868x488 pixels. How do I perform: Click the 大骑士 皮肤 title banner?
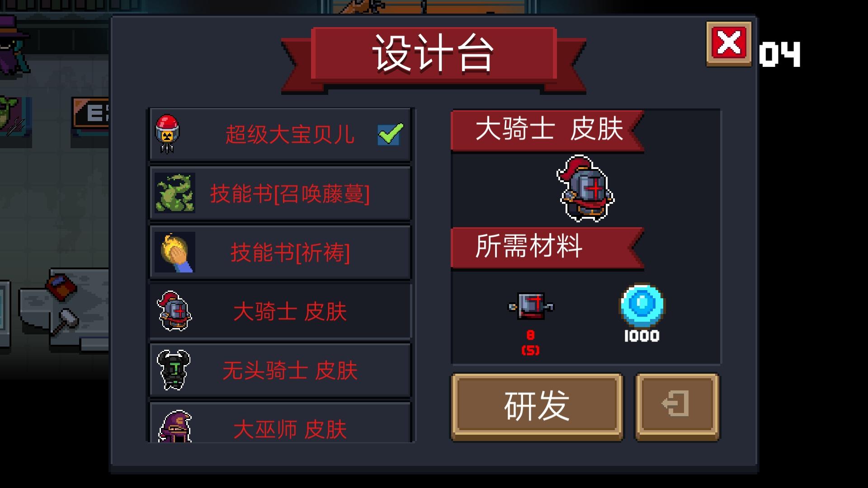pyautogui.click(x=547, y=130)
